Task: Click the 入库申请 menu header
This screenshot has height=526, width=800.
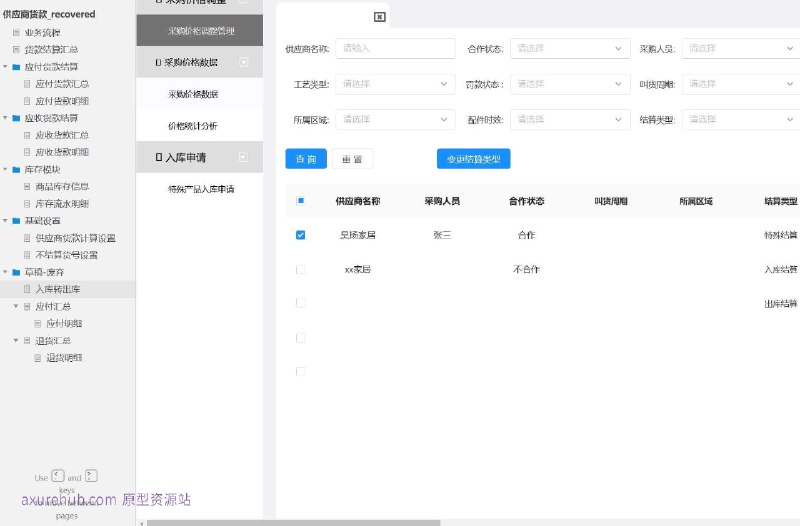Action: coord(199,157)
